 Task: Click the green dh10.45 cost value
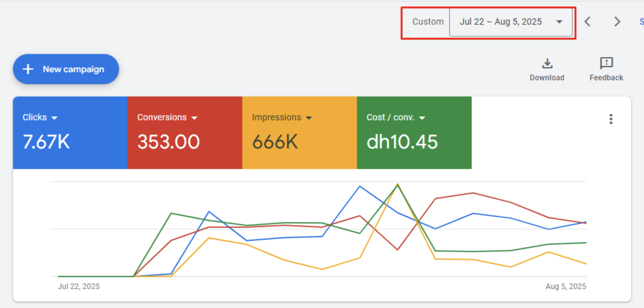coord(402,142)
